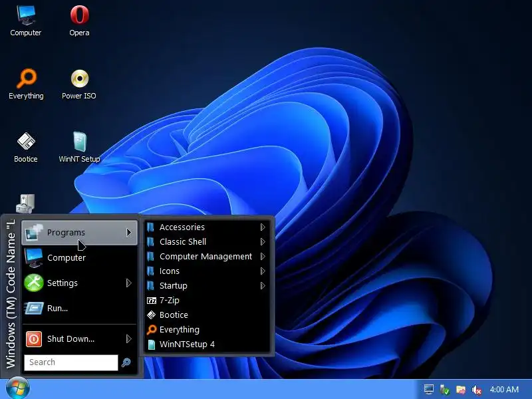Click the folder tray icon
Viewport: 532px width, 399px height.
(461, 390)
